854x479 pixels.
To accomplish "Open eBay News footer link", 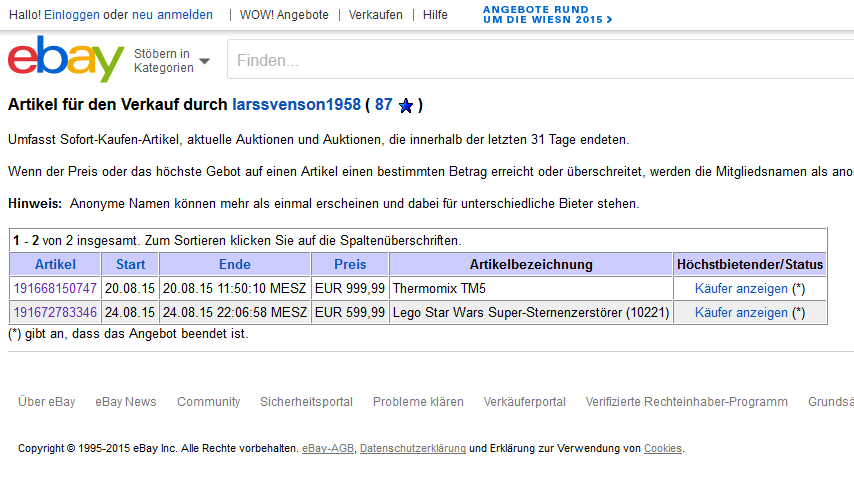I will [126, 402].
